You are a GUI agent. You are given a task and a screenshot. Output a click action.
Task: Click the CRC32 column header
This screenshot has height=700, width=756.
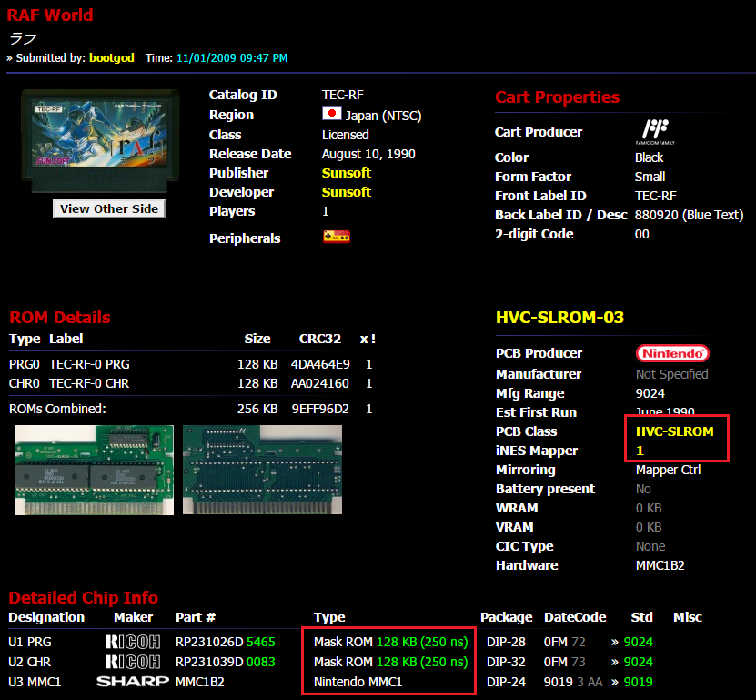320,339
